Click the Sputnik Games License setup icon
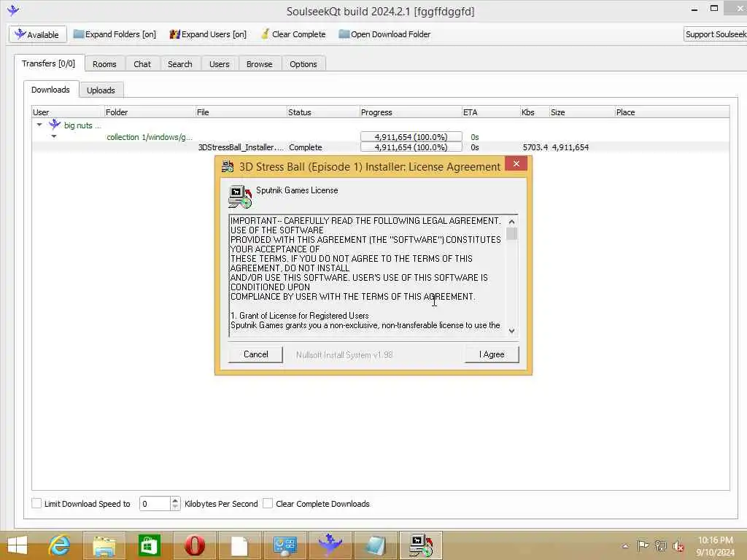This screenshot has height=560, width=747. pos(239,197)
